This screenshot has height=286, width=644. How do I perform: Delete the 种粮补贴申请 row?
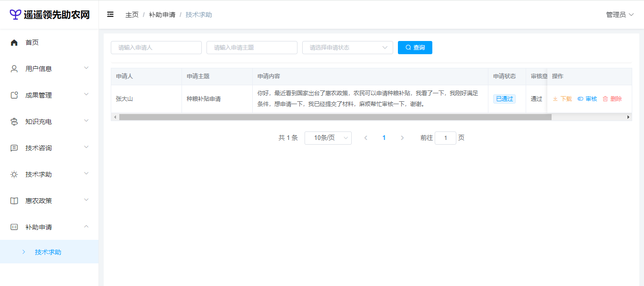pyautogui.click(x=612, y=99)
